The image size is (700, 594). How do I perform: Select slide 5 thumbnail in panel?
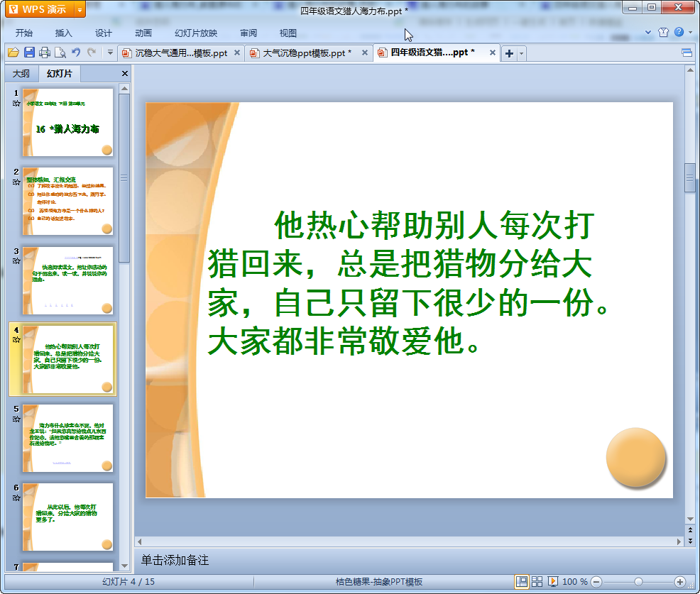click(68, 438)
